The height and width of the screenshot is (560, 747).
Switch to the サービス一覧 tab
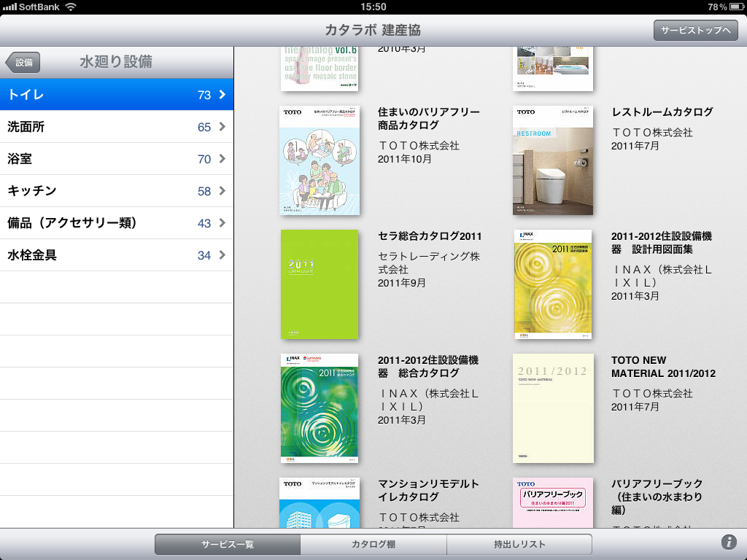(228, 544)
